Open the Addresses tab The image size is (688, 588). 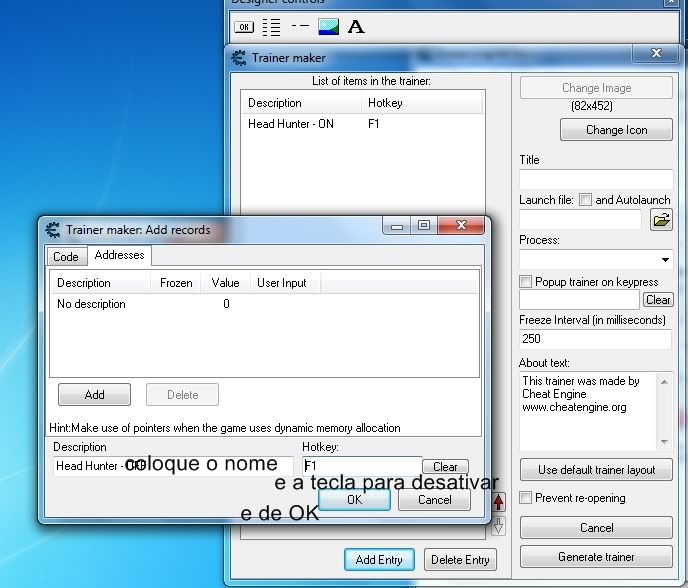pyautogui.click(x=119, y=256)
